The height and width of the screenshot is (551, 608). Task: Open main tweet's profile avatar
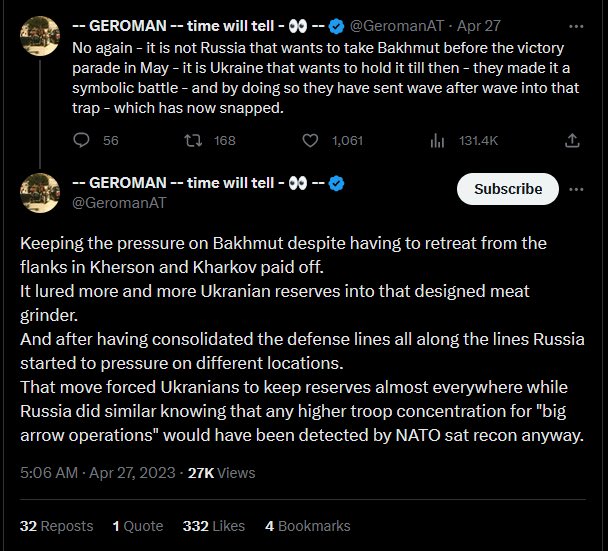tap(40, 193)
